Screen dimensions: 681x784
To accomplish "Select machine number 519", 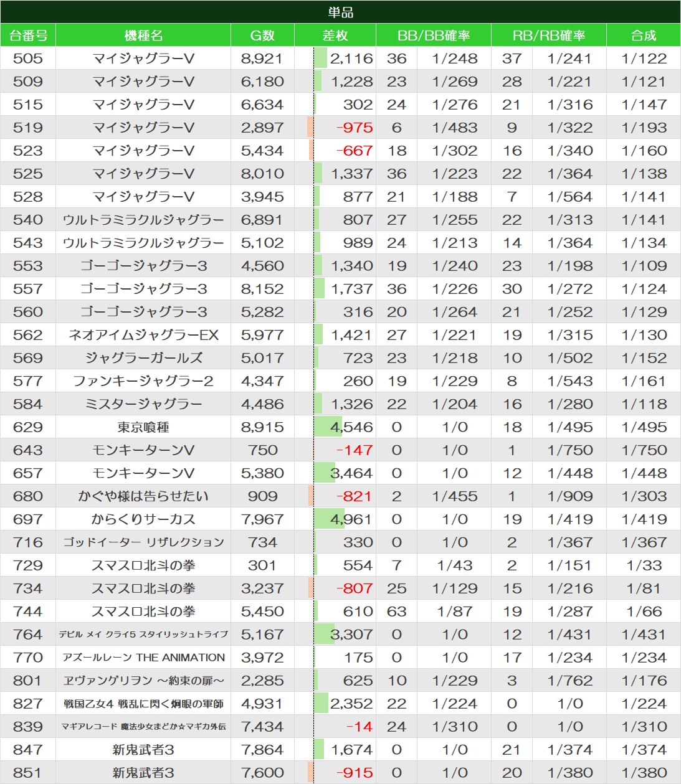I will coord(28,128).
